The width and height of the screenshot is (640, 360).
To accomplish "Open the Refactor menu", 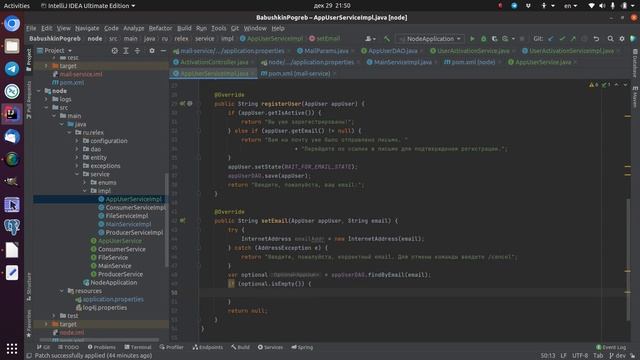I will coord(160,28).
